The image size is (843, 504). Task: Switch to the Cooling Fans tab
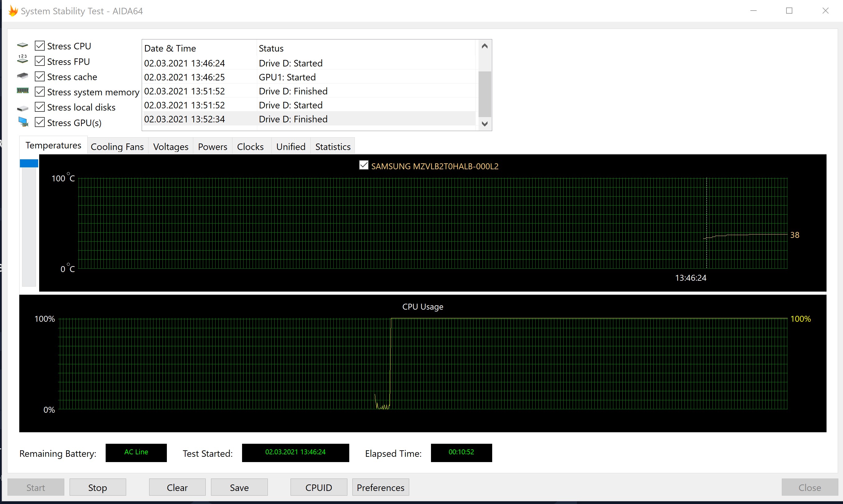[117, 147]
